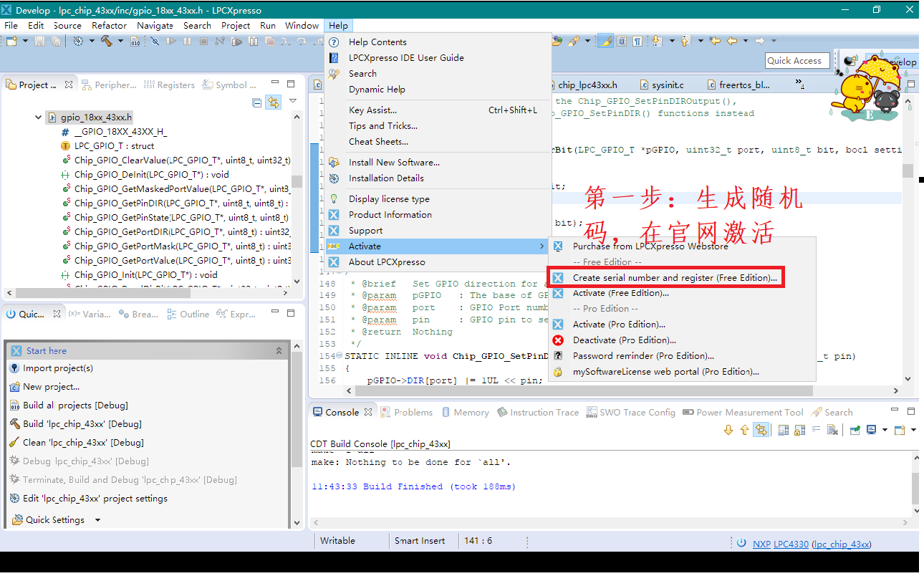The height and width of the screenshot is (576, 924).
Task: Click New project... link
Action: 44,387
